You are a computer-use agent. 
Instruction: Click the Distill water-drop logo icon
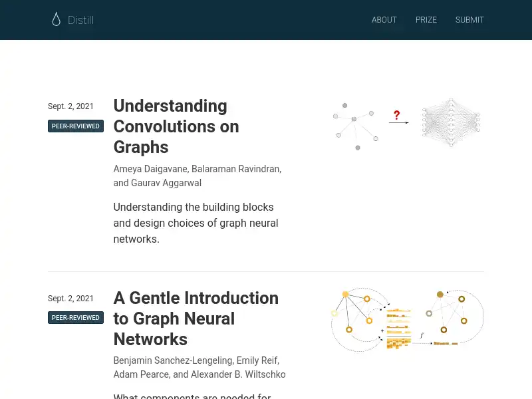[x=56, y=19]
